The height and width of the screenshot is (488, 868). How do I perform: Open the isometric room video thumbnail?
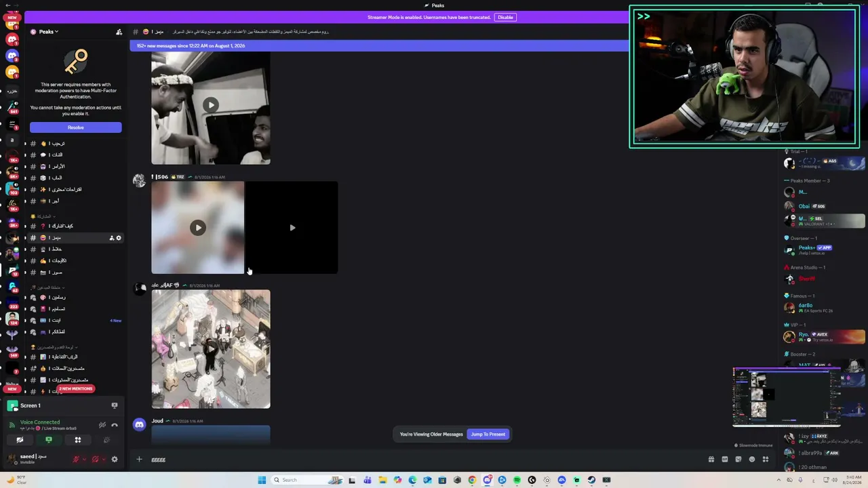pyautogui.click(x=211, y=349)
